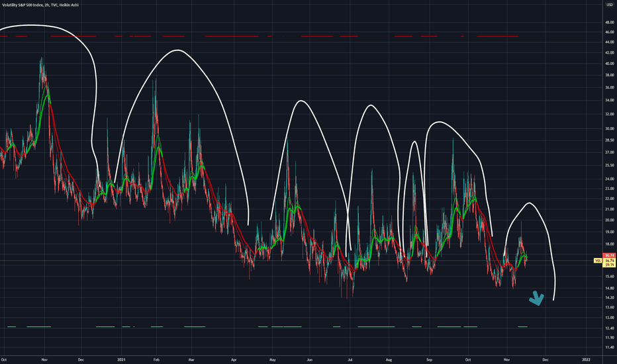
Task: Click the Apr label on time axis
Action: [x=234, y=359]
